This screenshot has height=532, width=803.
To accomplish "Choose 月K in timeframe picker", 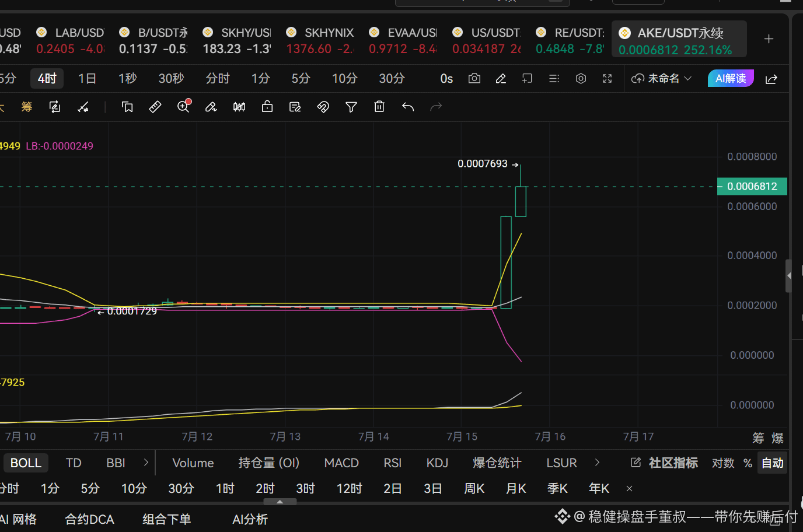I will pyautogui.click(x=516, y=489).
